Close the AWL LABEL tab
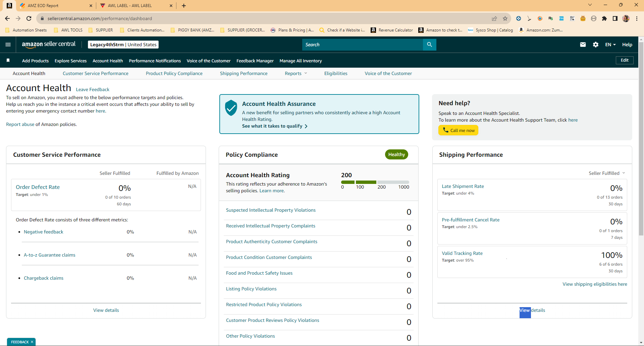Screen dimensions: 644x346 pyautogui.click(x=171, y=6)
